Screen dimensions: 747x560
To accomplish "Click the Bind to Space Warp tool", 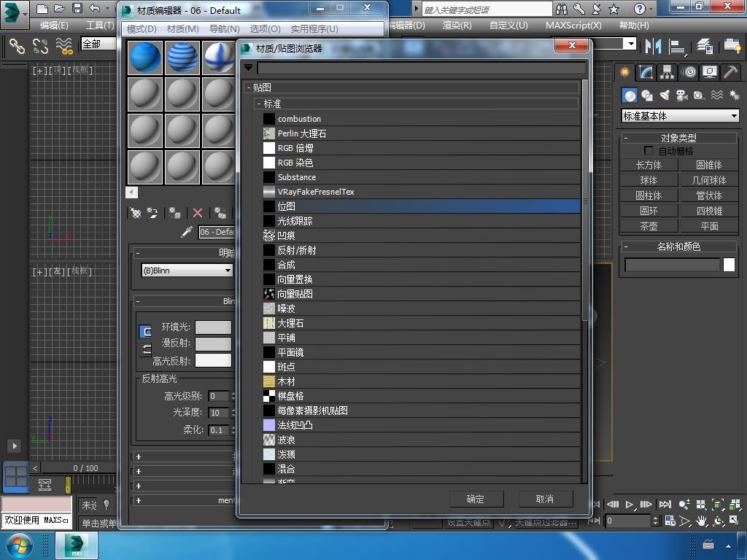I will pos(64,46).
